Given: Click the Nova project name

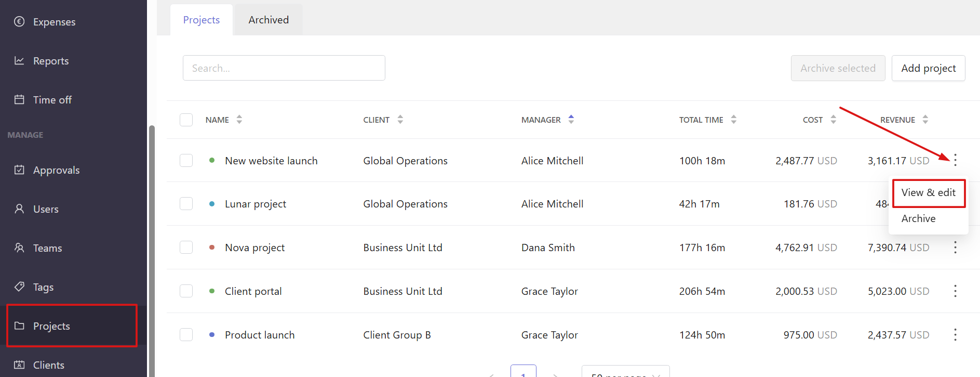Looking at the screenshot, I should (255, 248).
